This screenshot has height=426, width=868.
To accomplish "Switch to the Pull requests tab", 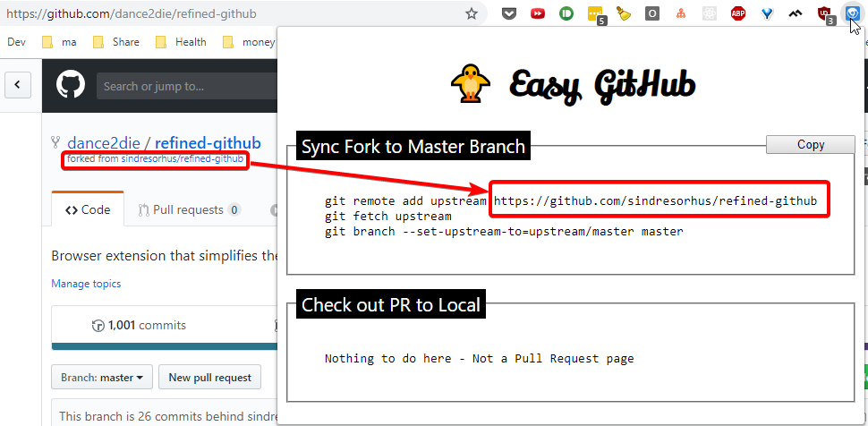I will pos(190,210).
